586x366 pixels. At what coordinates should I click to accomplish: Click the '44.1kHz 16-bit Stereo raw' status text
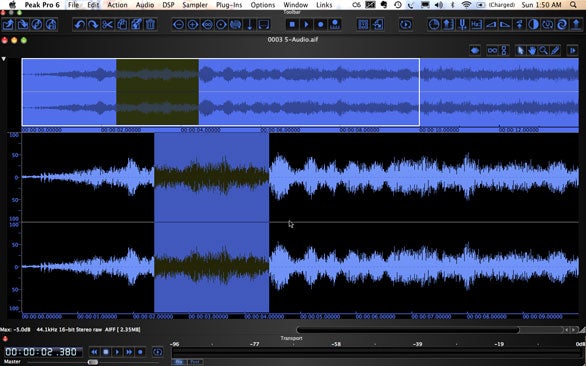(x=70, y=329)
